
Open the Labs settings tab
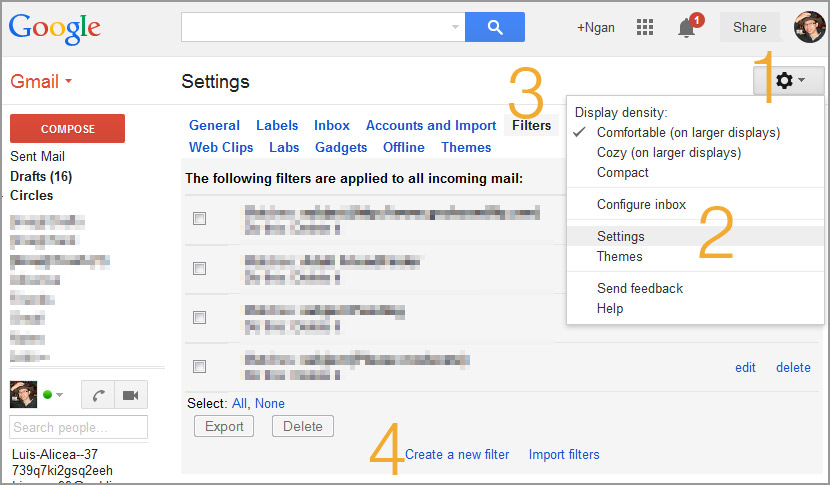(x=284, y=147)
